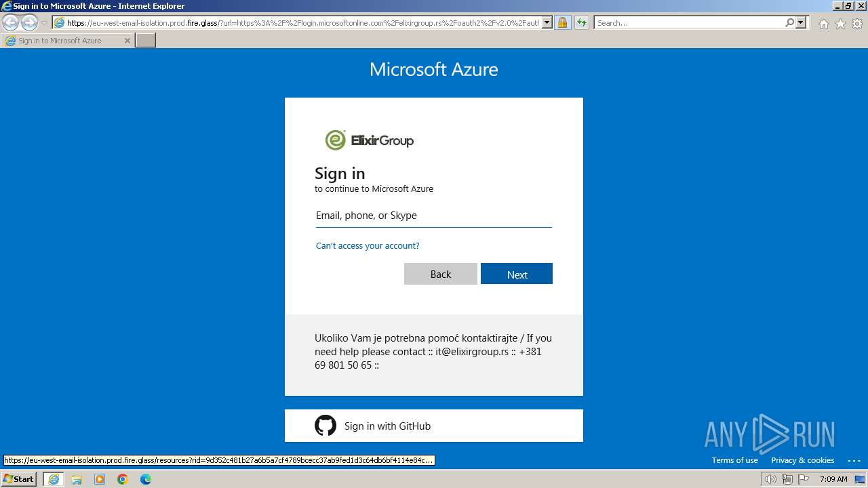
Task: Click the browser Forward arrow button
Action: [x=29, y=22]
